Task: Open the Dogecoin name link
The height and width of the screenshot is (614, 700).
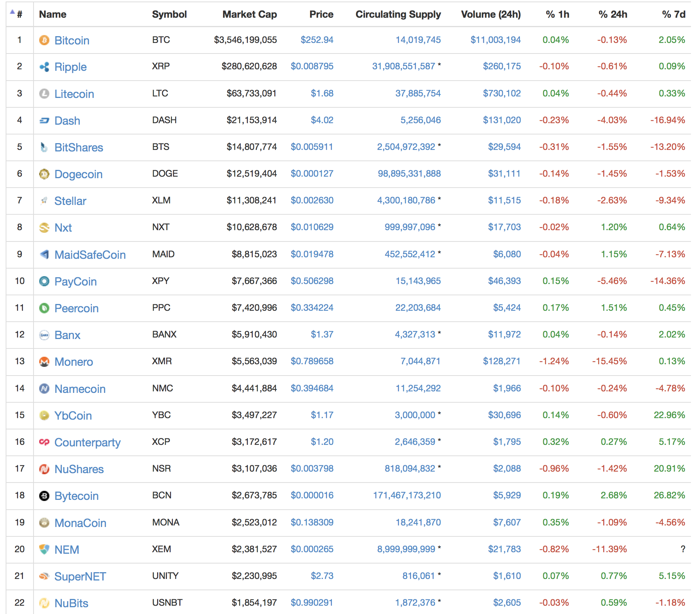Action: tap(78, 174)
